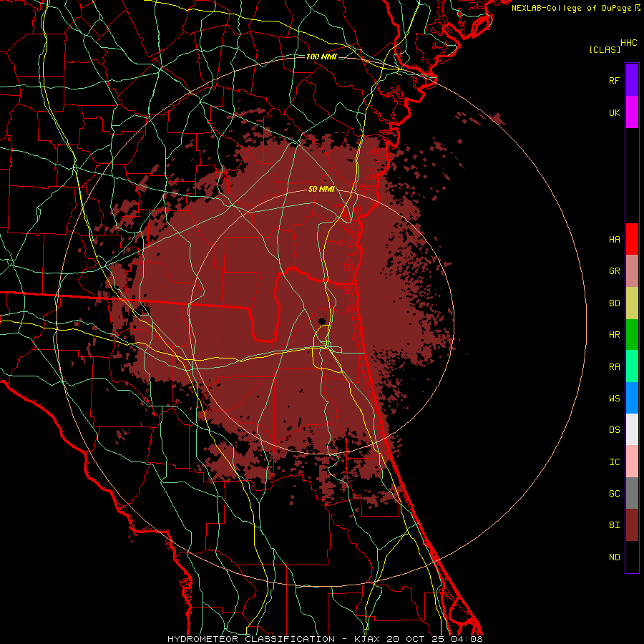Click the HHC product label
644x644 pixels.
(x=629, y=43)
